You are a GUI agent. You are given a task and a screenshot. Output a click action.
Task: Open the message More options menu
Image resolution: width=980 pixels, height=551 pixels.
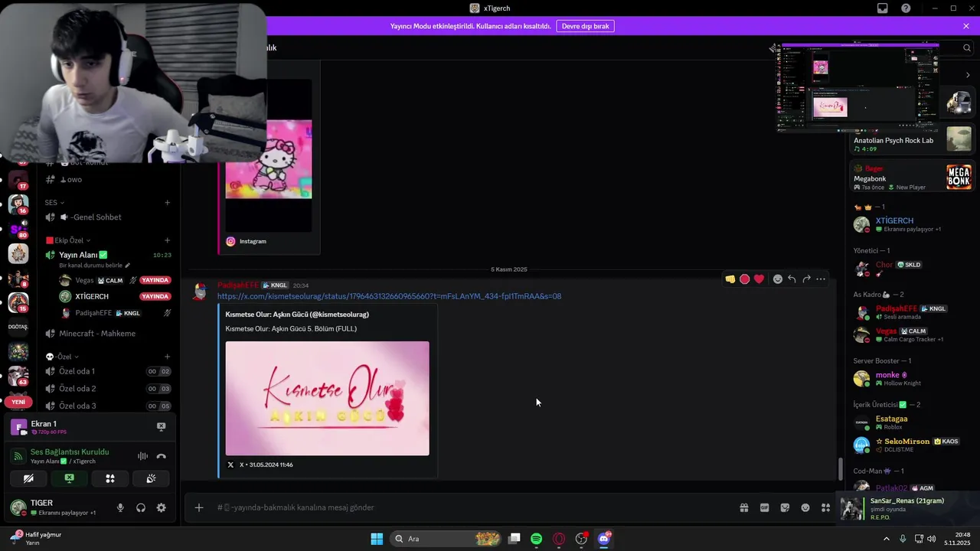821,279
